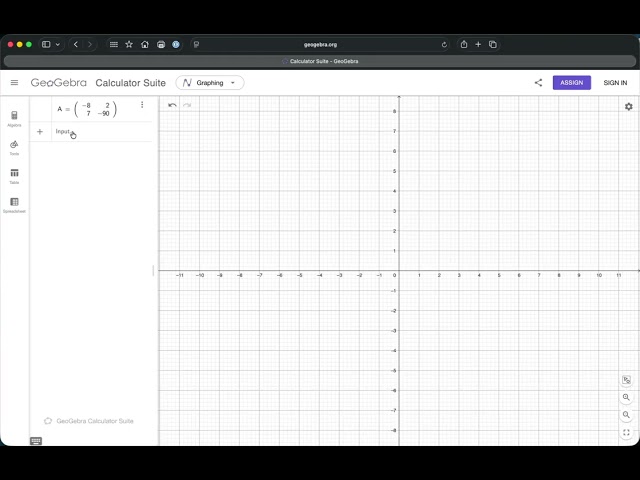Screen dimensions: 640x480
Task: Zoom out on the graph
Action: [x=626, y=415]
